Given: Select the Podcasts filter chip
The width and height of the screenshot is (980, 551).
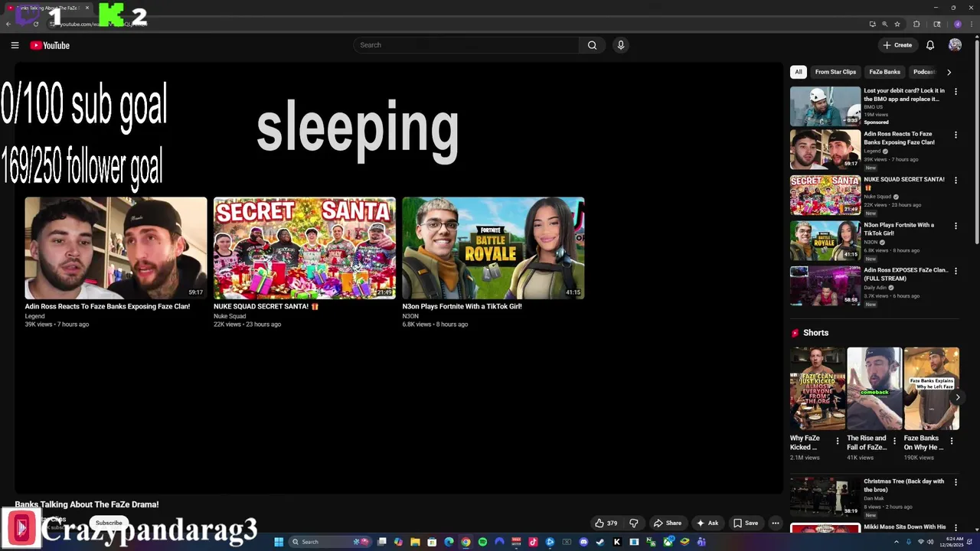Looking at the screenshot, I should (924, 72).
